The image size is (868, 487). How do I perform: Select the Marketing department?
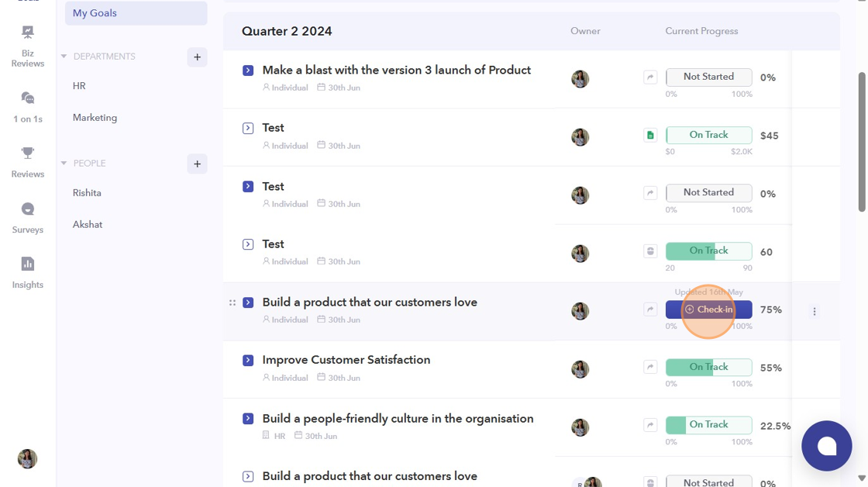point(95,118)
